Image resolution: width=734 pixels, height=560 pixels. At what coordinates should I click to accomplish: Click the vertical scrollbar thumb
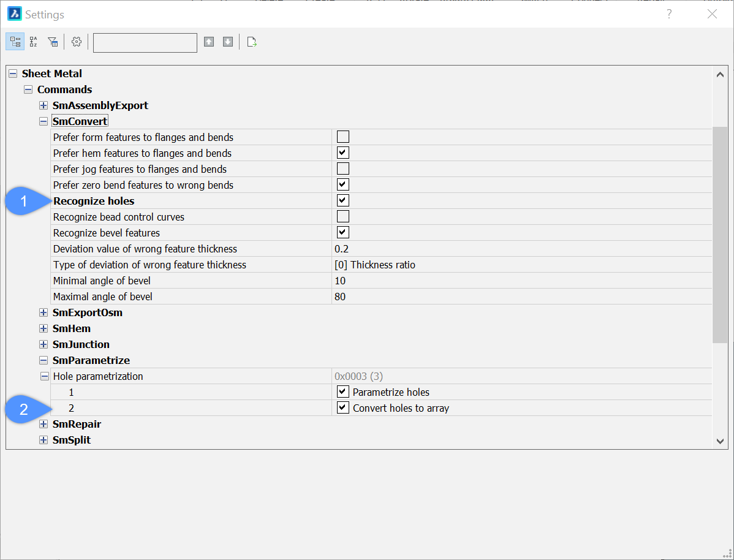(x=720, y=233)
